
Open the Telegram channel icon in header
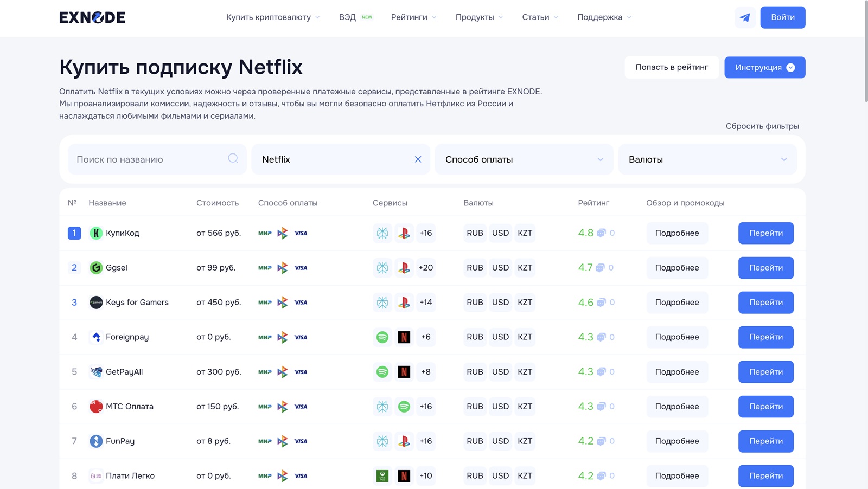click(744, 17)
